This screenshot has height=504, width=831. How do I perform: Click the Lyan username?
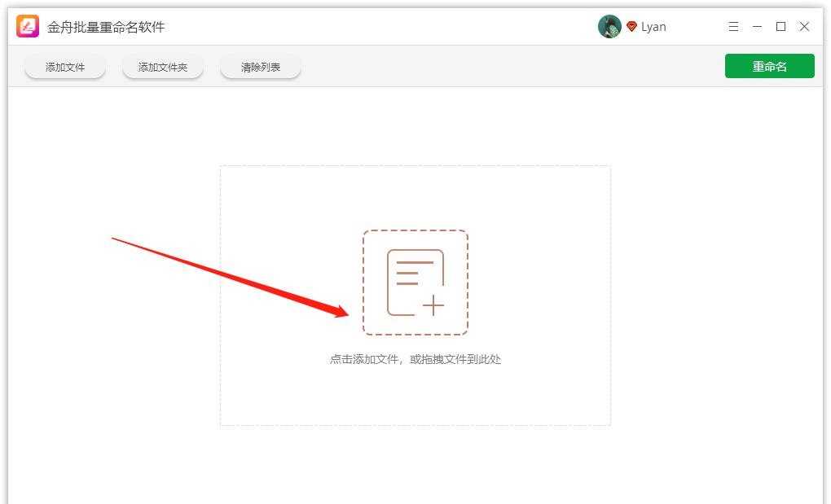[x=653, y=27]
